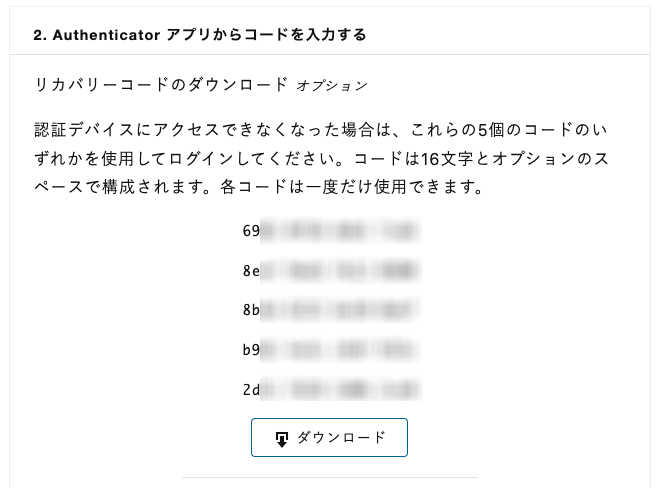658x488 pixels.
Task: Select the recovery code starting with 8b
Action: (x=332, y=310)
